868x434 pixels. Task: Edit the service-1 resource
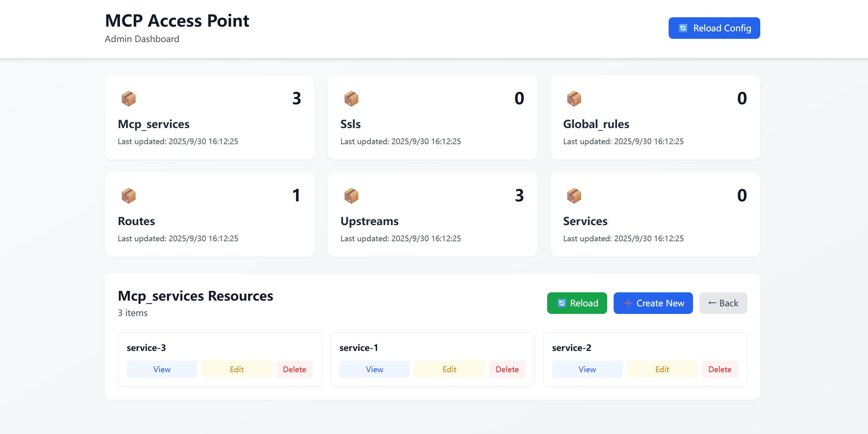[449, 369]
